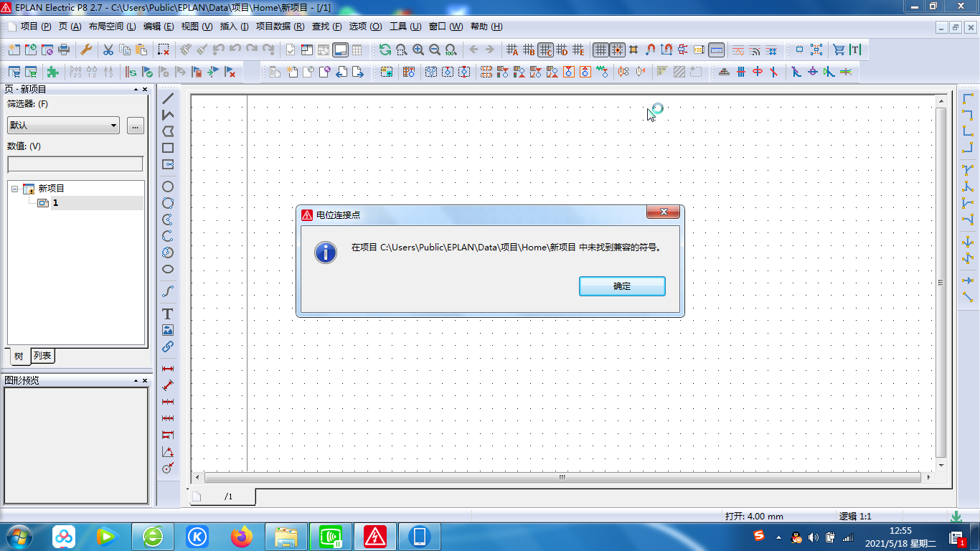This screenshot has width=980, height=551.
Task: Select the Text tool (T icon)
Action: pos(168,314)
